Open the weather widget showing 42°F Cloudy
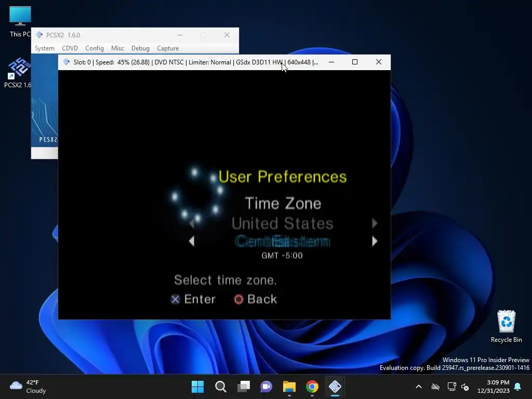This screenshot has height=399, width=532. click(28, 387)
